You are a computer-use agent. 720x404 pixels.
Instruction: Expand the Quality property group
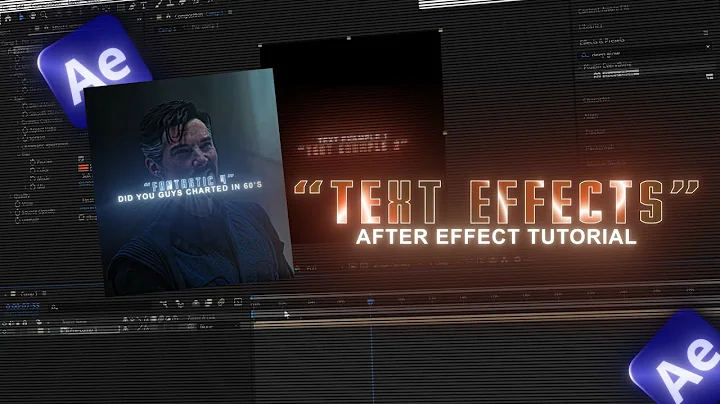coord(11,196)
